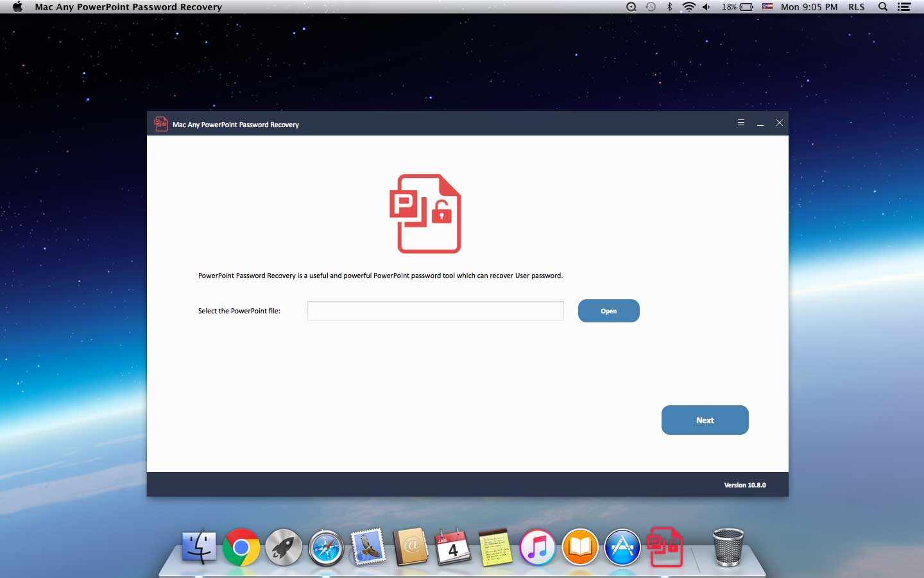The width and height of the screenshot is (924, 578).
Task: Open the hamburger menu in app title bar
Action: tap(741, 123)
